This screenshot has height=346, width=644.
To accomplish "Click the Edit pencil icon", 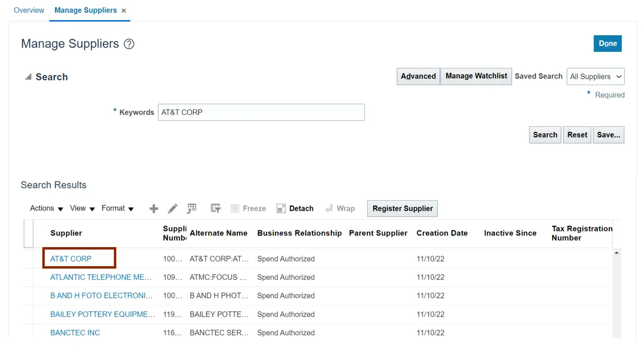I will pos(172,208).
